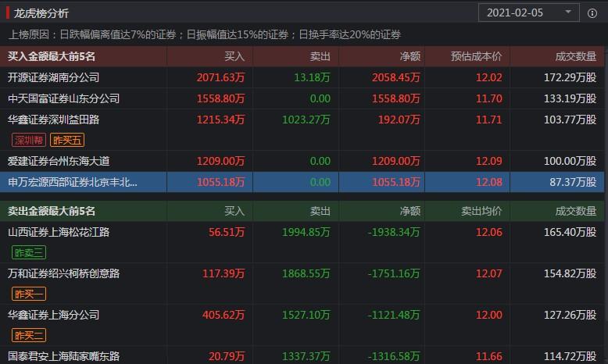608x364 pixels.
Task: Click the 买入金额最大前5名 header
Action: coord(51,56)
